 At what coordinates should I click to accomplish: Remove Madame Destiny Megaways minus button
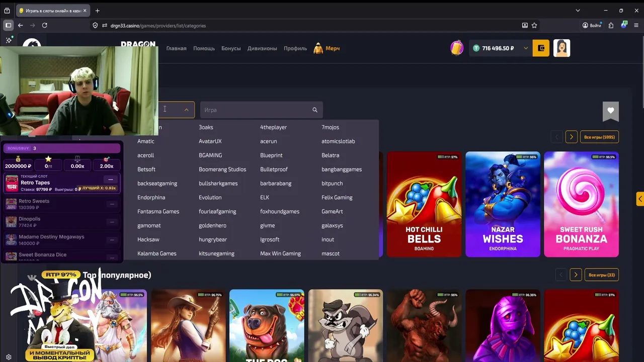click(x=112, y=240)
